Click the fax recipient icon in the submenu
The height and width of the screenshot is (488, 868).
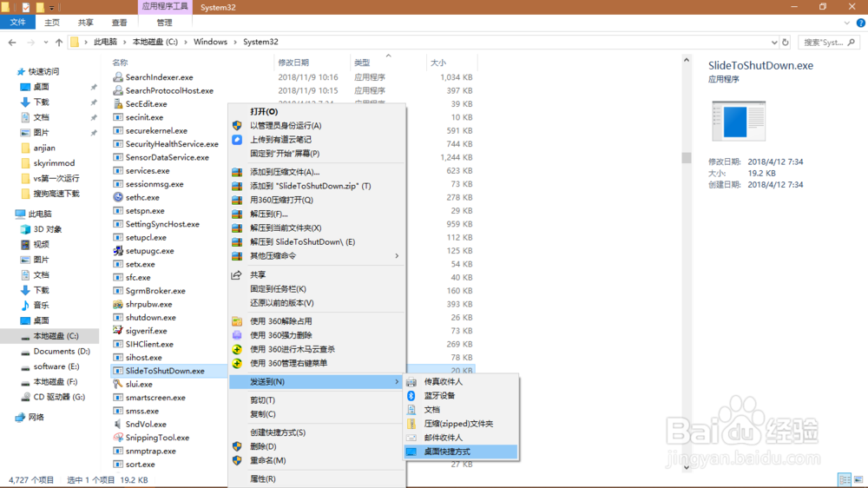pos(411,382)
